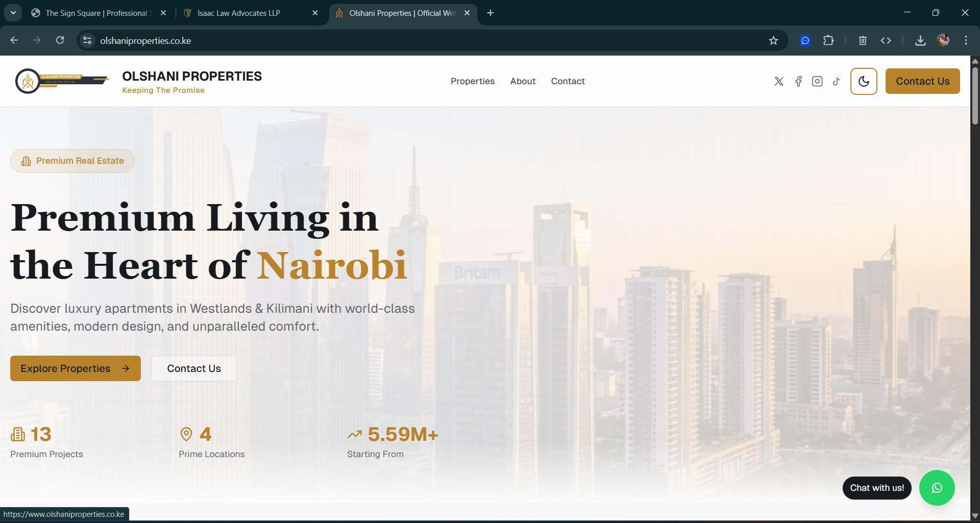Minimize the browser window
Image resolution: width=980 pixels, height=523 pixels.
tap(907, 12)
